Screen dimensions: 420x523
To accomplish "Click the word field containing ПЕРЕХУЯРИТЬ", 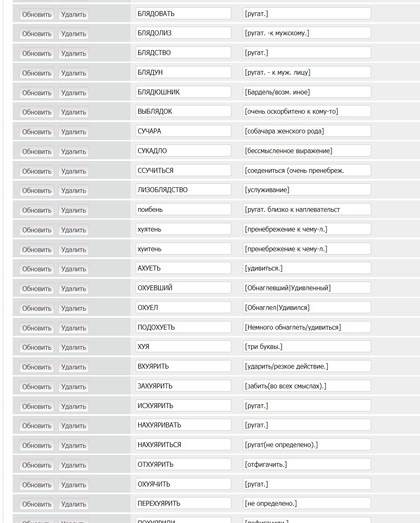I will [183, 503].
